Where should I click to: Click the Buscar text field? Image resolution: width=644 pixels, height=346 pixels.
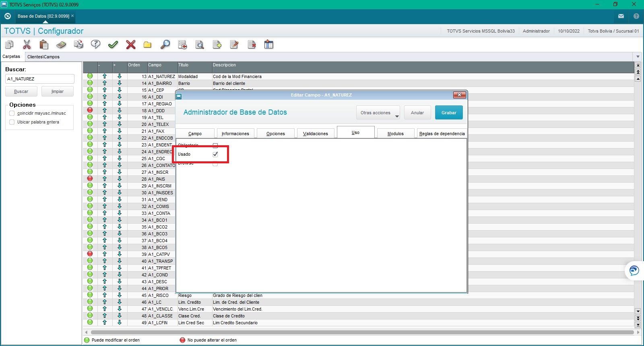click(40, 79)
